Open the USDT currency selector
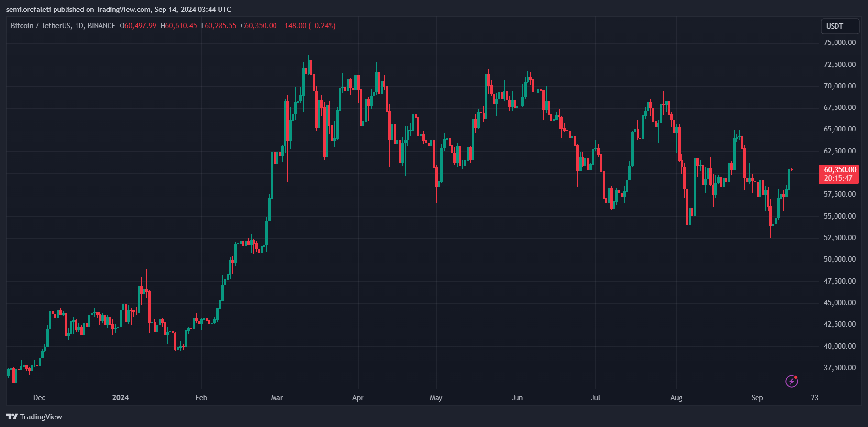Screen dimensions: 868x427 (x=840, y=26)
